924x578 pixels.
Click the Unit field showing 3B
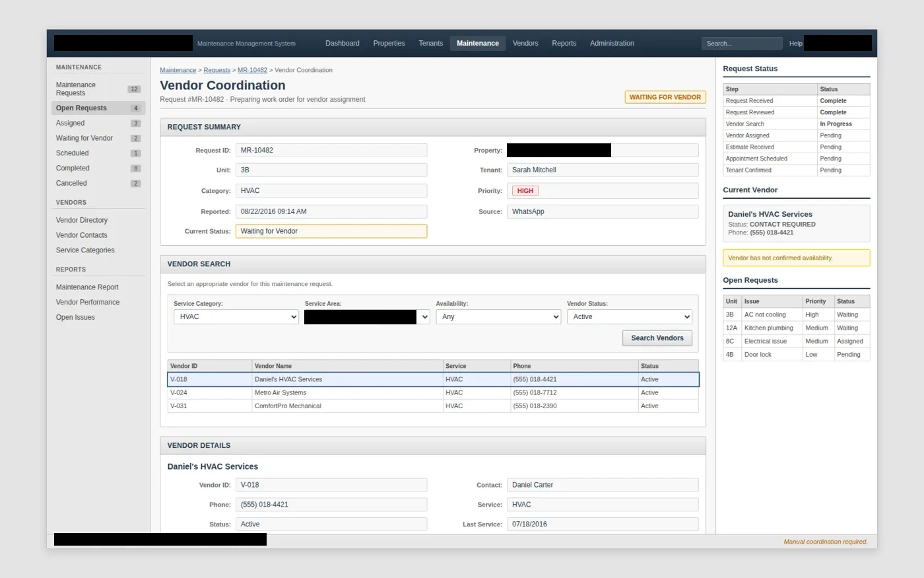331,170
